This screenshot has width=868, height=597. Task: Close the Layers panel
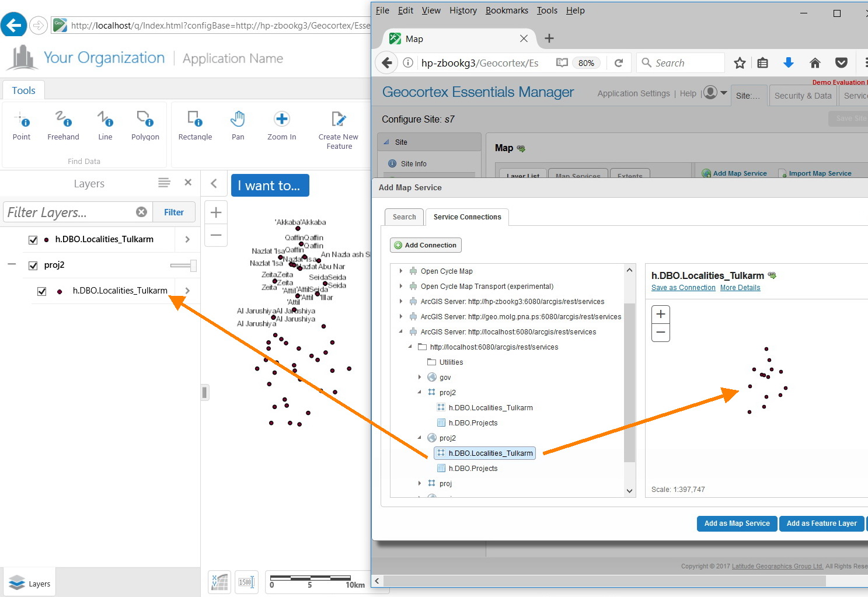pos(188,182)
